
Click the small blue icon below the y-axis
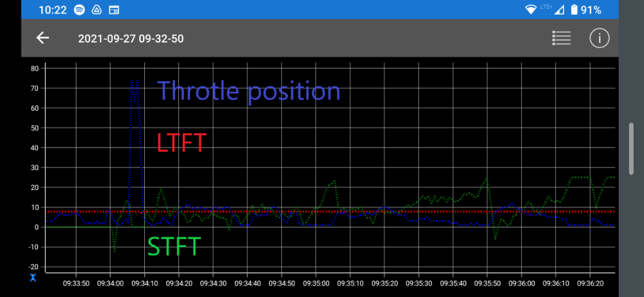coord(33,277)
